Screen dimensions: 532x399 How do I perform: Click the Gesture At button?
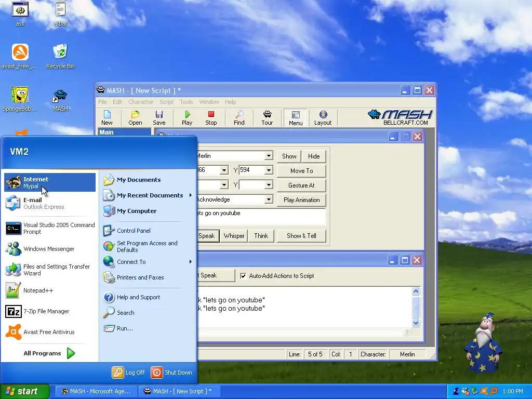click(302, 185)
